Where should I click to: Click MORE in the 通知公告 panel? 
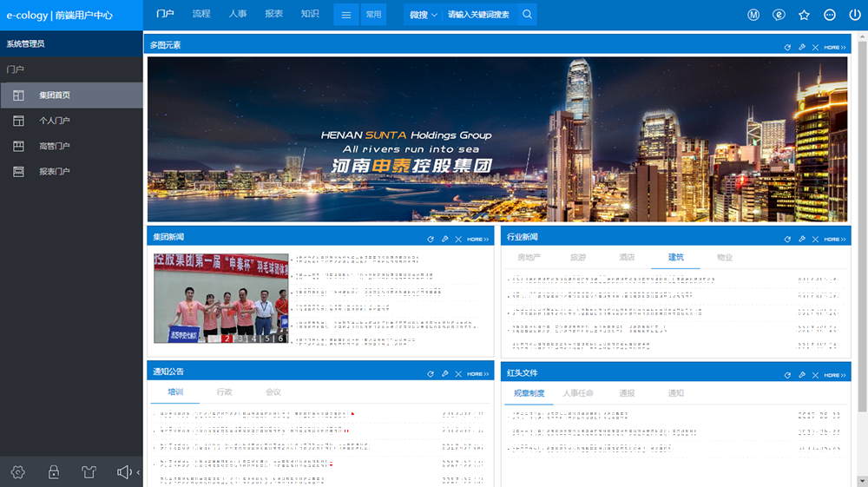click(x=477, y=374)
